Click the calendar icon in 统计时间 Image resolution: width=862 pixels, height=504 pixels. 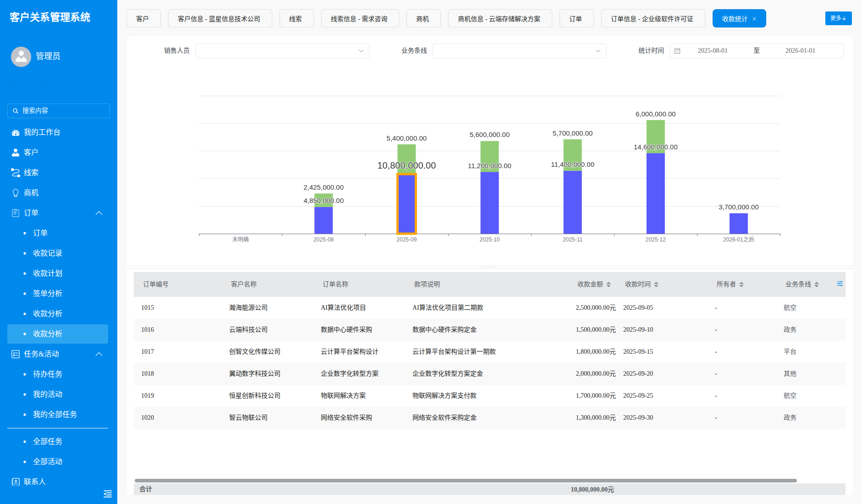click(677, 51)
